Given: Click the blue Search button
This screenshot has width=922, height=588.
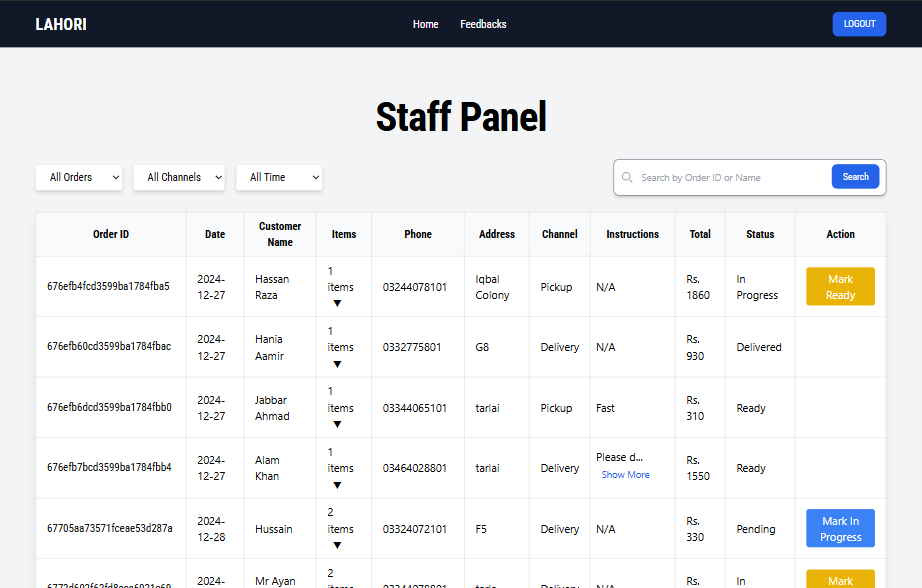Looking at the screenshot, I should coord(855,176).
